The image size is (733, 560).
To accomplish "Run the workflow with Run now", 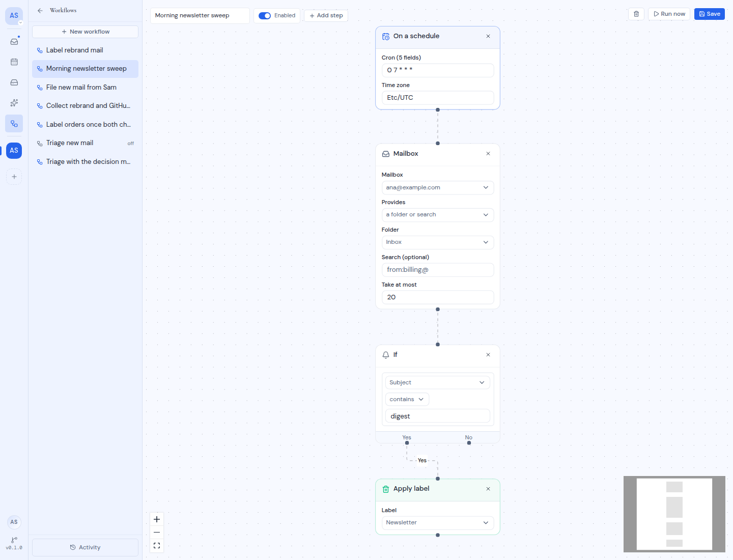I will coord(669,14).
